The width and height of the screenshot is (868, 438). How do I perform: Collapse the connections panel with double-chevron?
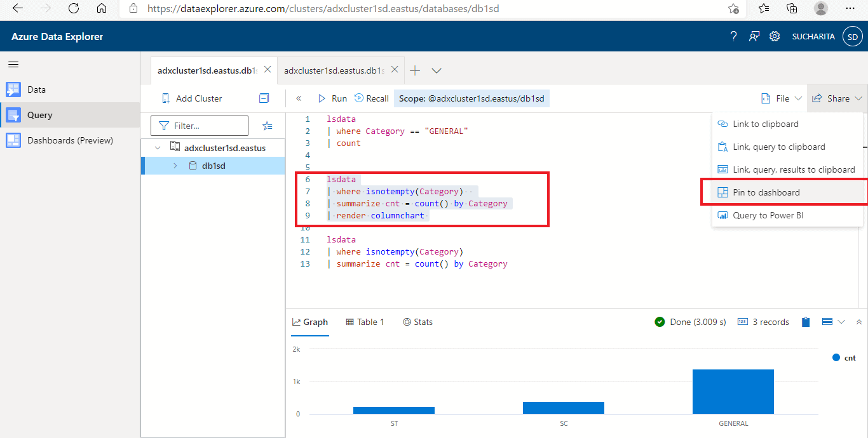click(299, 98)
